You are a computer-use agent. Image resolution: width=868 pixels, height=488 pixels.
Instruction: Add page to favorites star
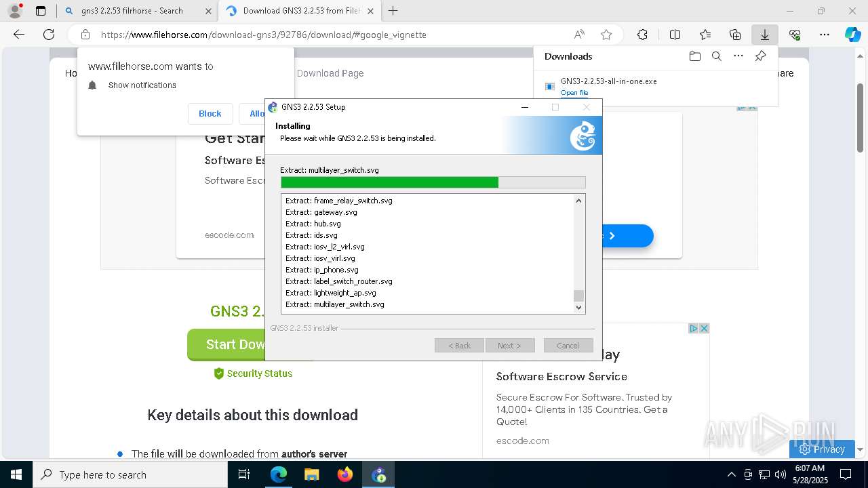606,35
